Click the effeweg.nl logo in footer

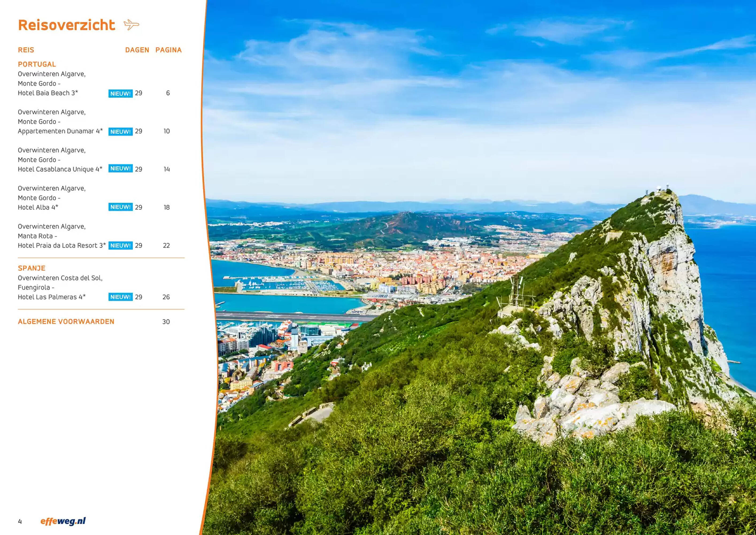[x=63, y=521]
